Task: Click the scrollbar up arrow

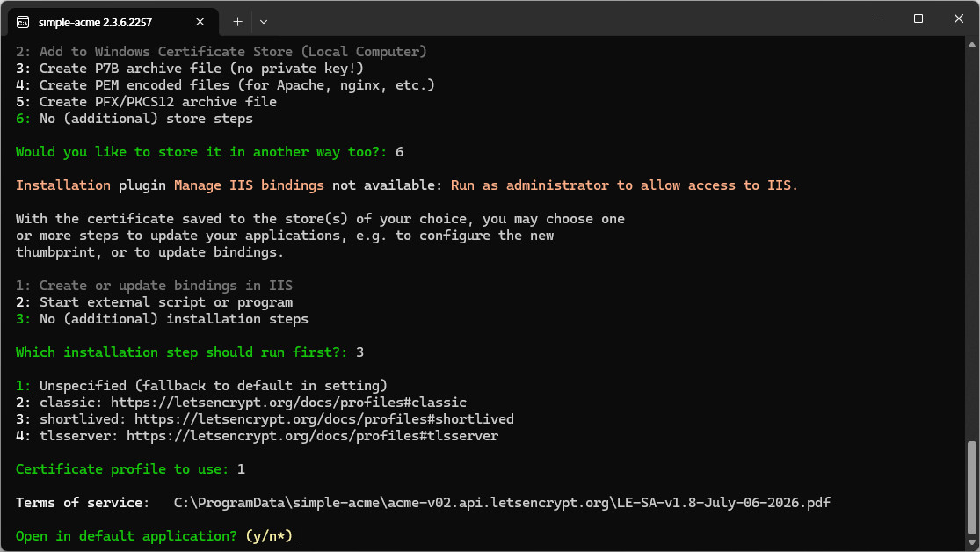Action: (972, 44)
